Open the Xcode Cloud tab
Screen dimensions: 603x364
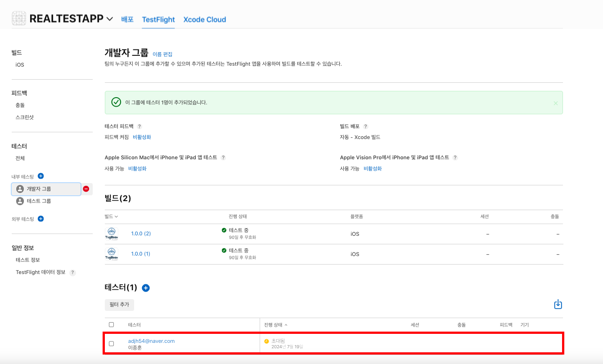[205, 19]
